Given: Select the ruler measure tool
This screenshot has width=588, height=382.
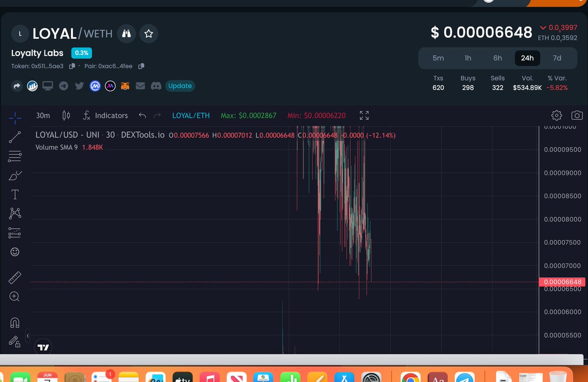Looking at the screenshot, I should tap(15, 278).
